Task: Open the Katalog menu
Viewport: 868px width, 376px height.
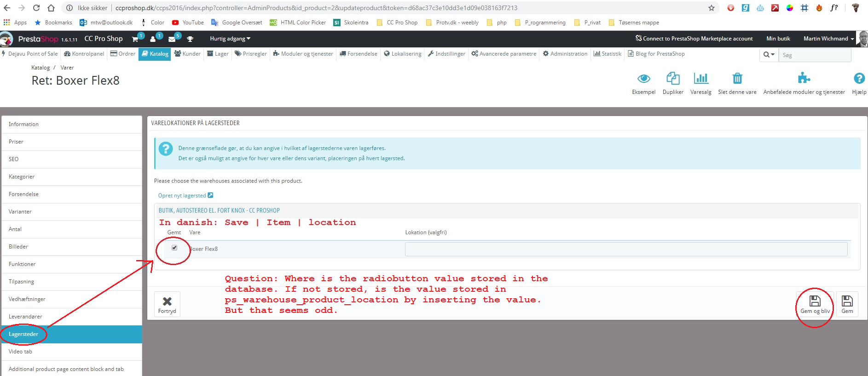Action: coord(155,54)
